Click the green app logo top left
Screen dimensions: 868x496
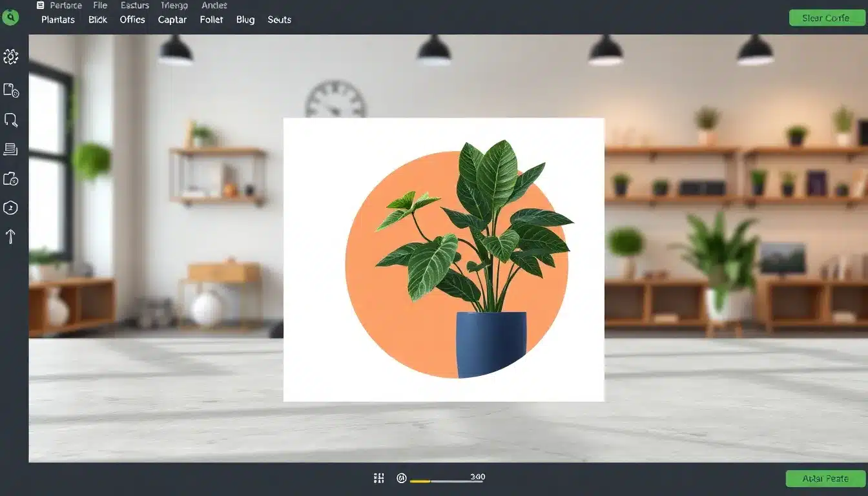pyautogui.click(x=10, y=17)
